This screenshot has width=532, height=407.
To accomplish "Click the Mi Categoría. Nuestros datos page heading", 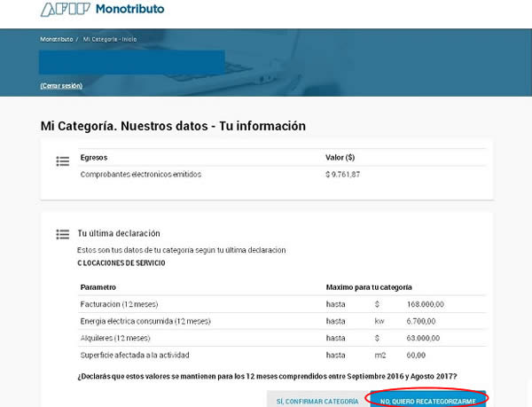I will [173, 126].
